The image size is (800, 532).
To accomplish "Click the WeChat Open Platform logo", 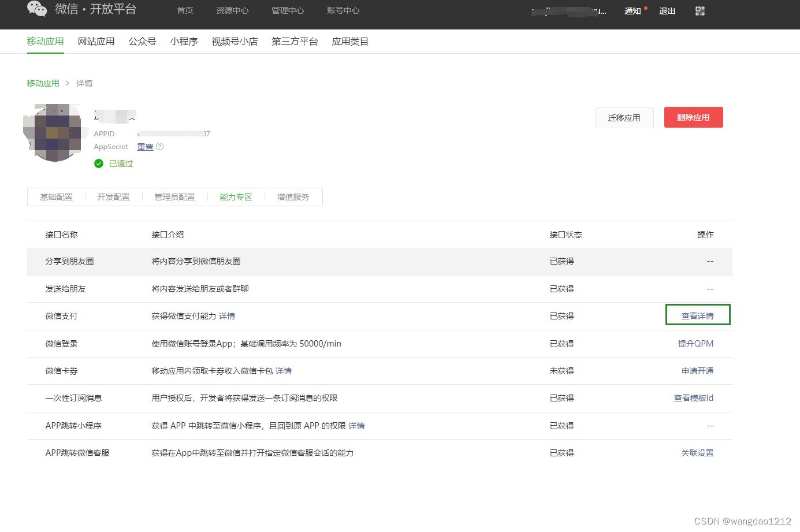I will pyautogui.click(x=81, y=9).
